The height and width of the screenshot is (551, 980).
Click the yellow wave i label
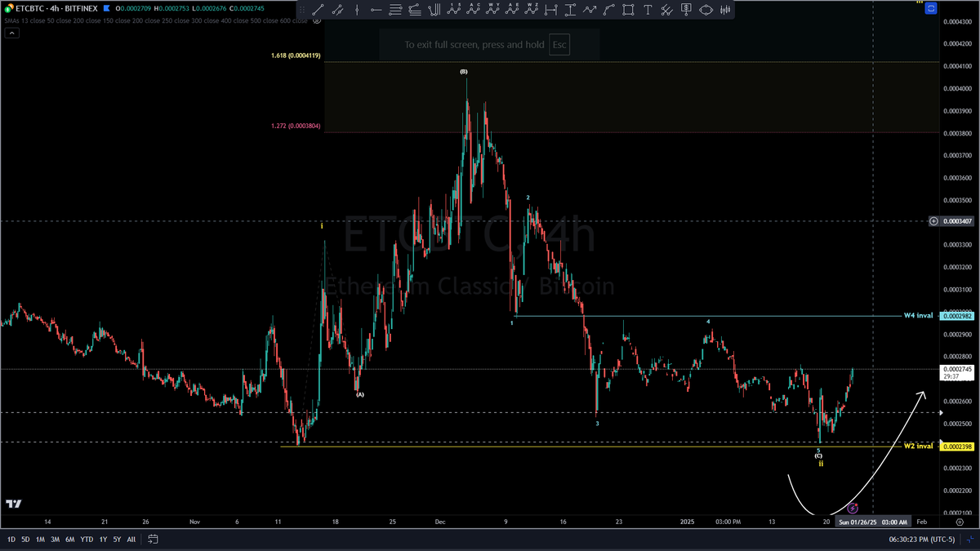click(x=322, y=225)
